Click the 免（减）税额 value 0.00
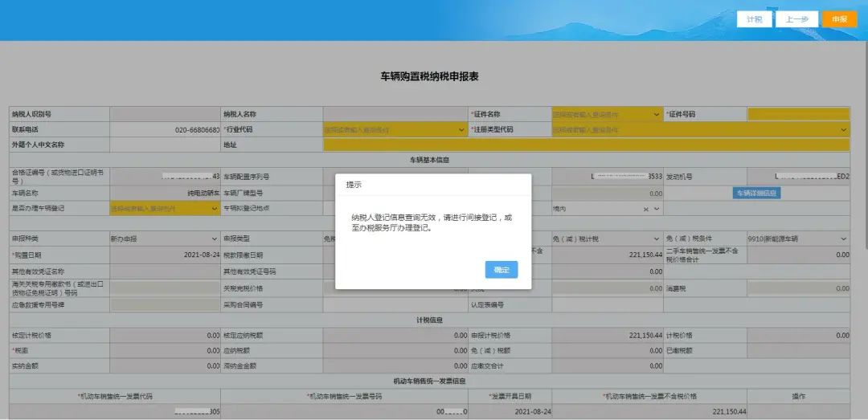The image size is (868, 420). (x=608, y=351)
